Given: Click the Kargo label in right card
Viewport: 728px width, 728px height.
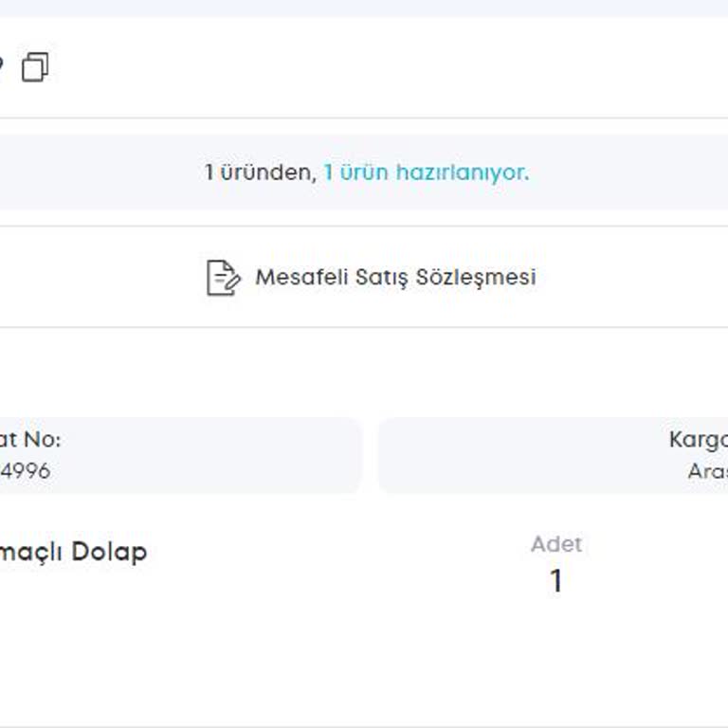Looking at the screenshot, I should click(x=699, y=440).
